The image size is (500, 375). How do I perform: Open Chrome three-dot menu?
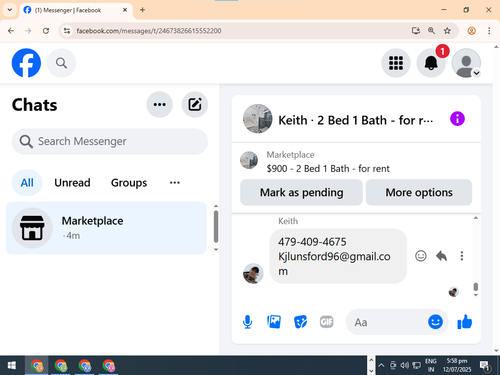tap(489, 31)
